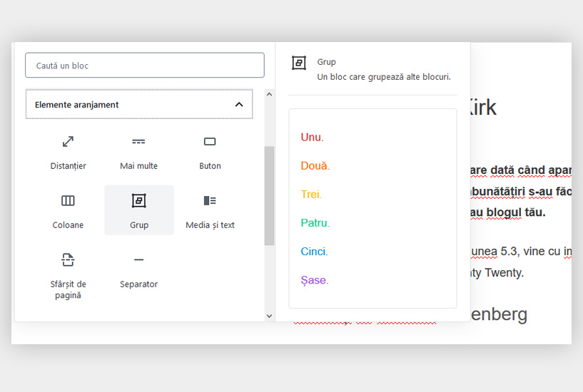Viewport: 583px width, 392px height.
Task: Add a Buton block
Action: point(210,151)
